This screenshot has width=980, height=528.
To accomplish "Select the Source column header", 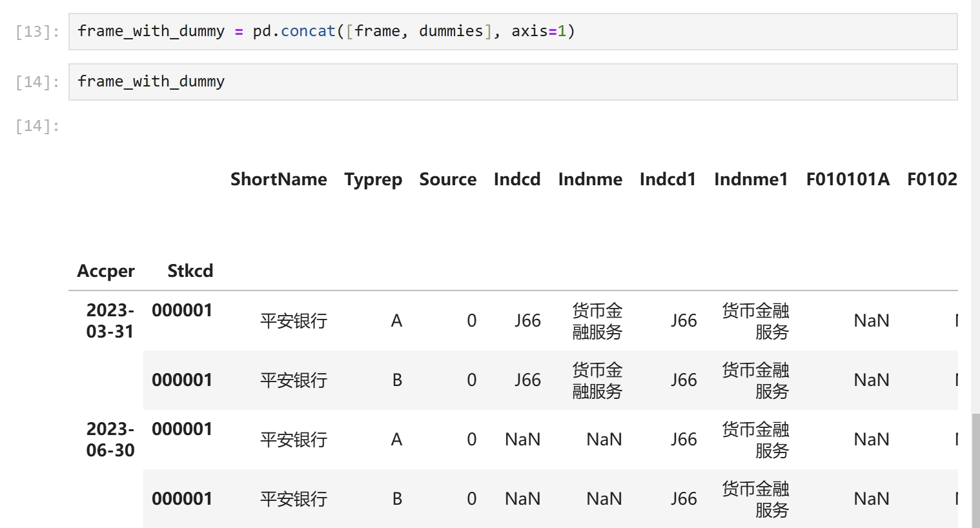I will (447, 179).
